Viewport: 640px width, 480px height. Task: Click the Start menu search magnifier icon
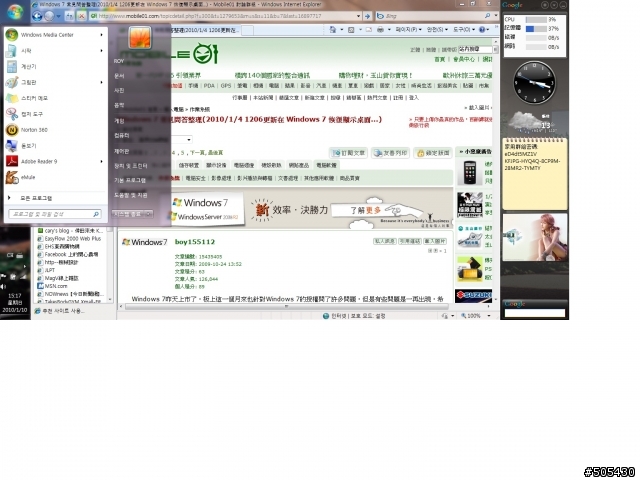(x=96, y=214)
